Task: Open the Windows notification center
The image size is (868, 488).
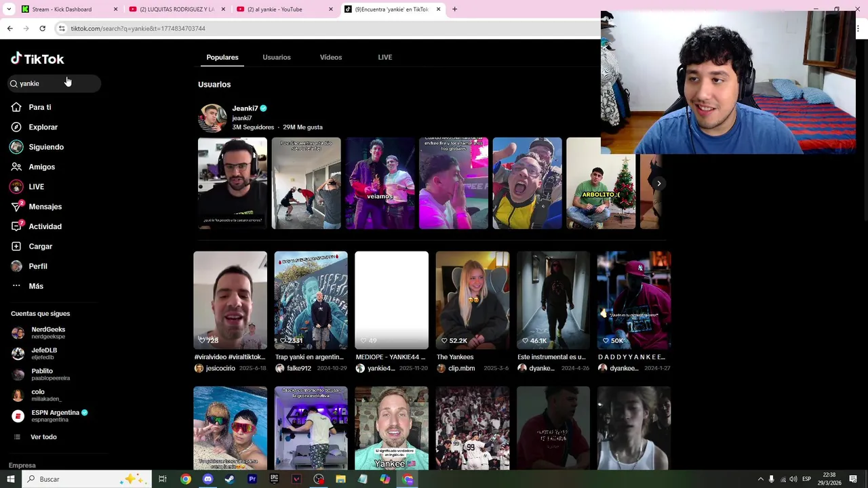Action: 853,479
